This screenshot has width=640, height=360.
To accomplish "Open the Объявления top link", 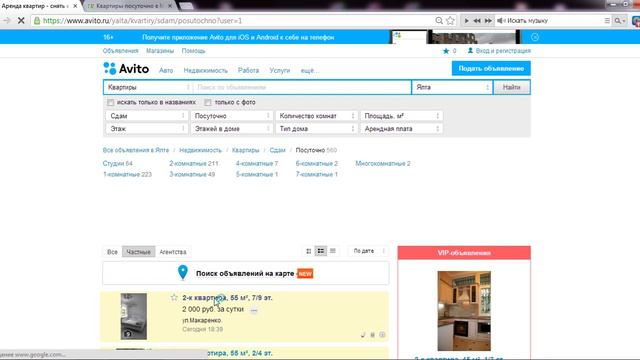I will [120, 51].
